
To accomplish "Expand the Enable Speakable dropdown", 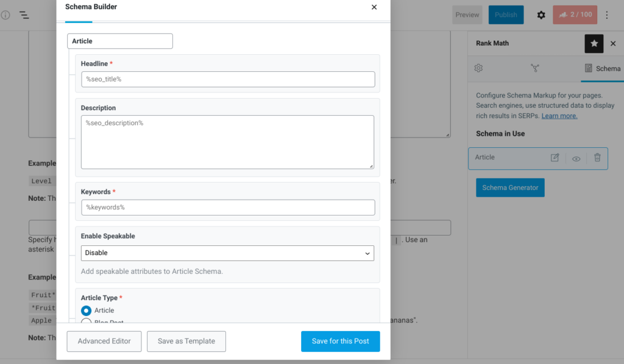I will tap(228, 253).
